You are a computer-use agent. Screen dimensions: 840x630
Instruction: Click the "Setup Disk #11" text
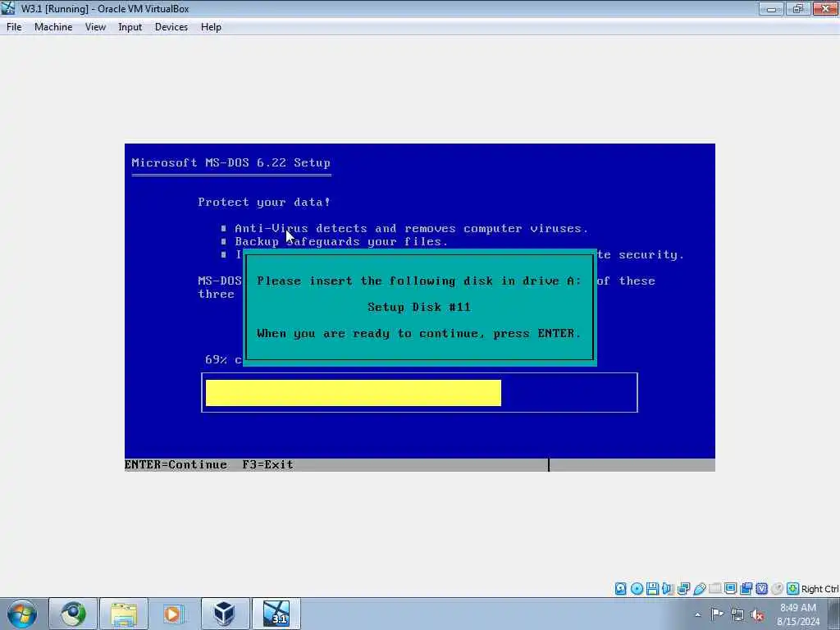(x=419, y=307)
